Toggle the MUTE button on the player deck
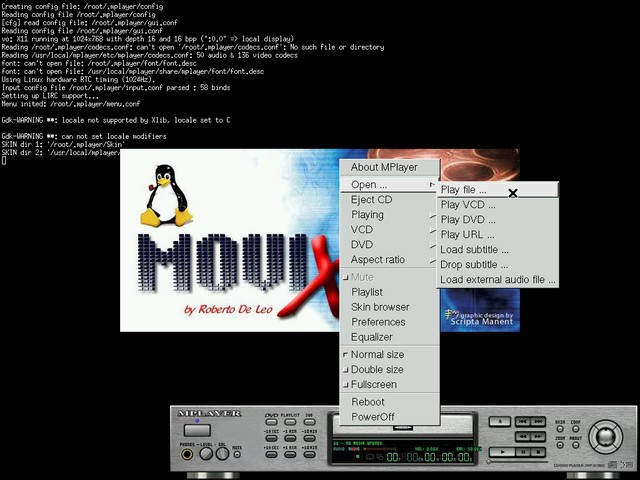640x480 pixels. [237, 454]
